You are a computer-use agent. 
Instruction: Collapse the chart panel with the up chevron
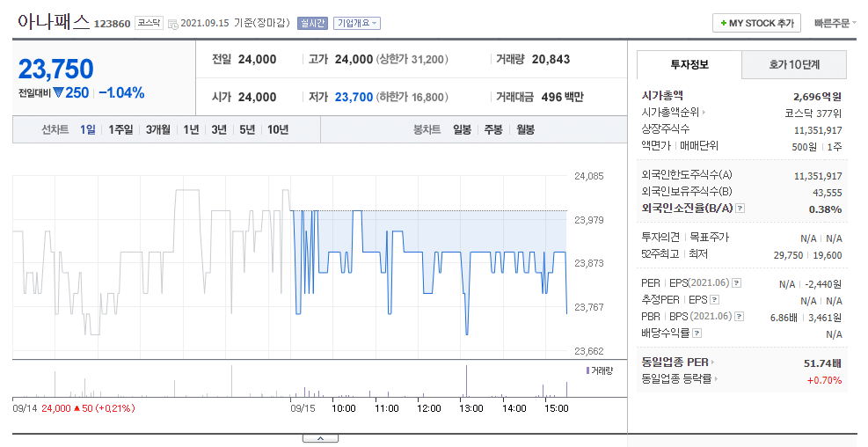coord(320,439)
